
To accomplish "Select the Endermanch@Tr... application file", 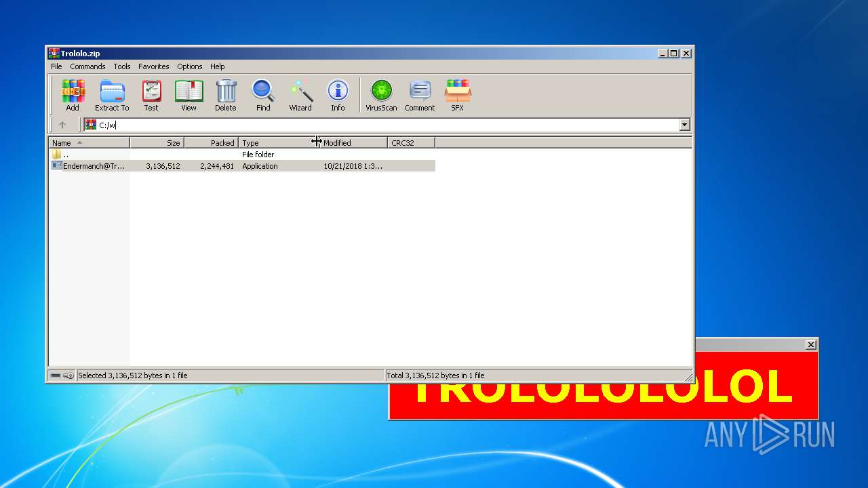I will click(89, 166).
